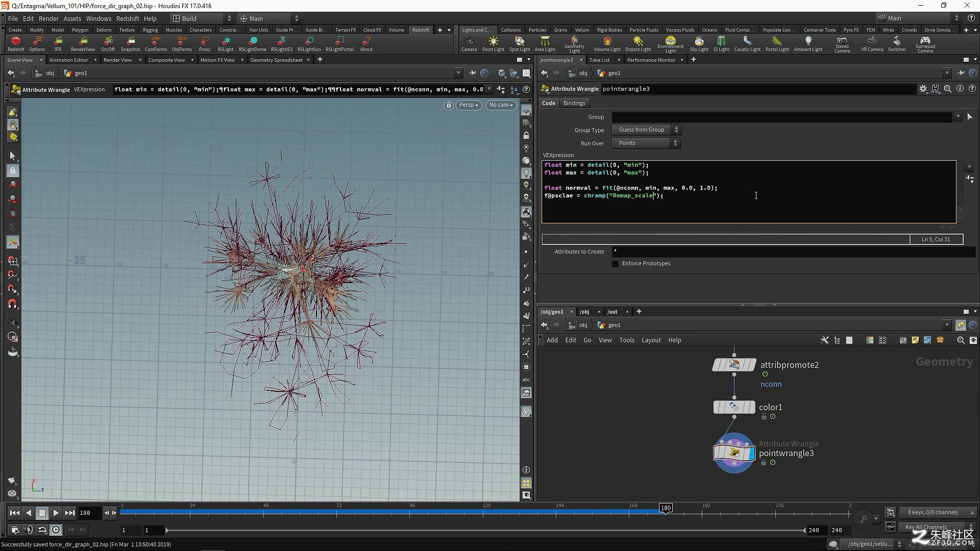980x551 pixels.
Task: Open the Run Over dropdown
Action: (x=646, y=143)
